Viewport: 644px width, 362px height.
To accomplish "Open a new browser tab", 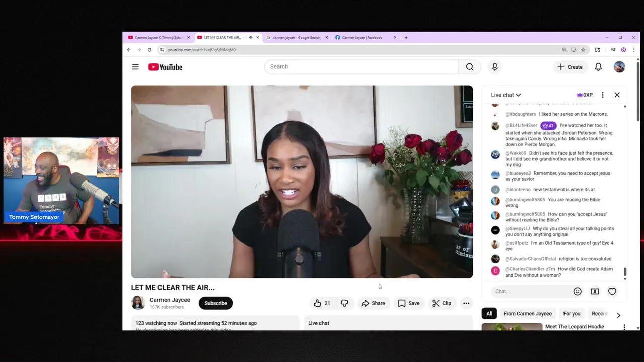I will point(406,37).
